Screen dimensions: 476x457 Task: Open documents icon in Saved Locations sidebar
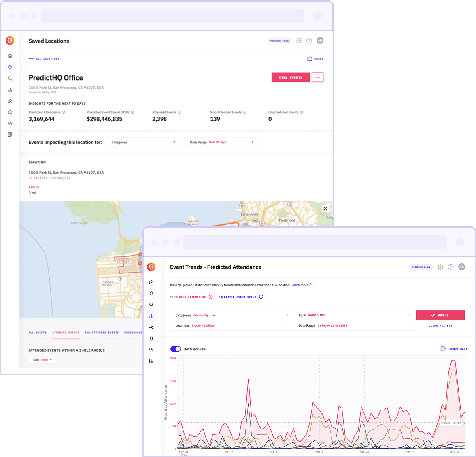tap(10, 135)
